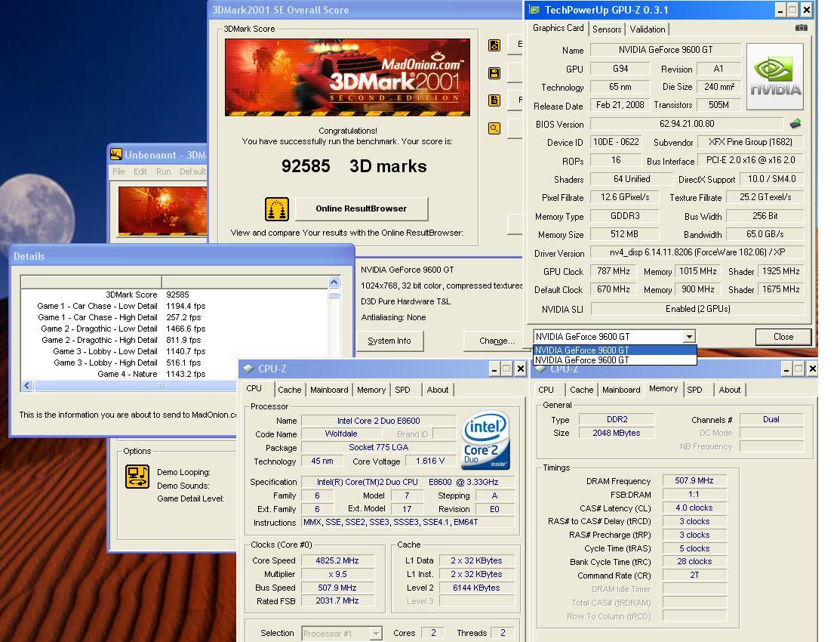Click the GPU-Z title bar icon

[x=534, y=10]
